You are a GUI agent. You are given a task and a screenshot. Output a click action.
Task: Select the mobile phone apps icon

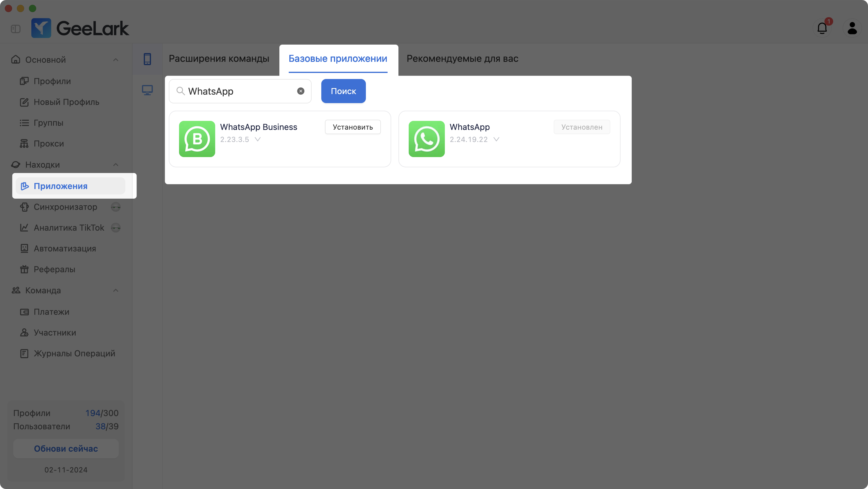(x=147, y=59)
